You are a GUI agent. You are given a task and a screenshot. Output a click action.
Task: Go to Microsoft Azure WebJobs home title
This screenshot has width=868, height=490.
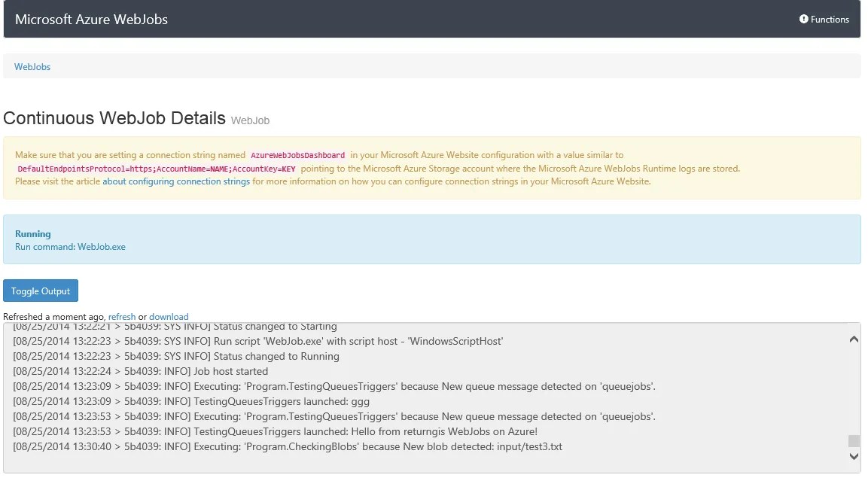click(91, 20)
